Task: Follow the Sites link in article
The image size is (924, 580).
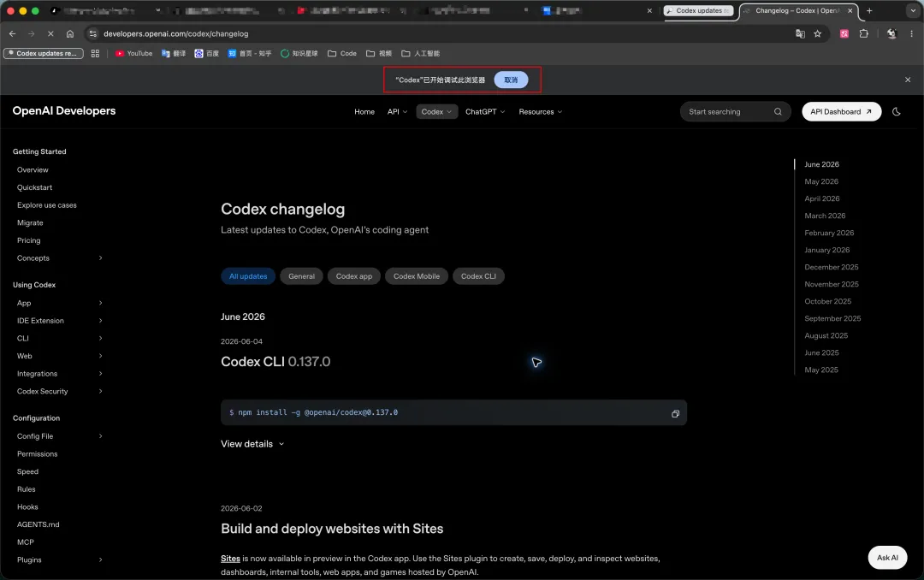Action: click(x=230, y=559)
